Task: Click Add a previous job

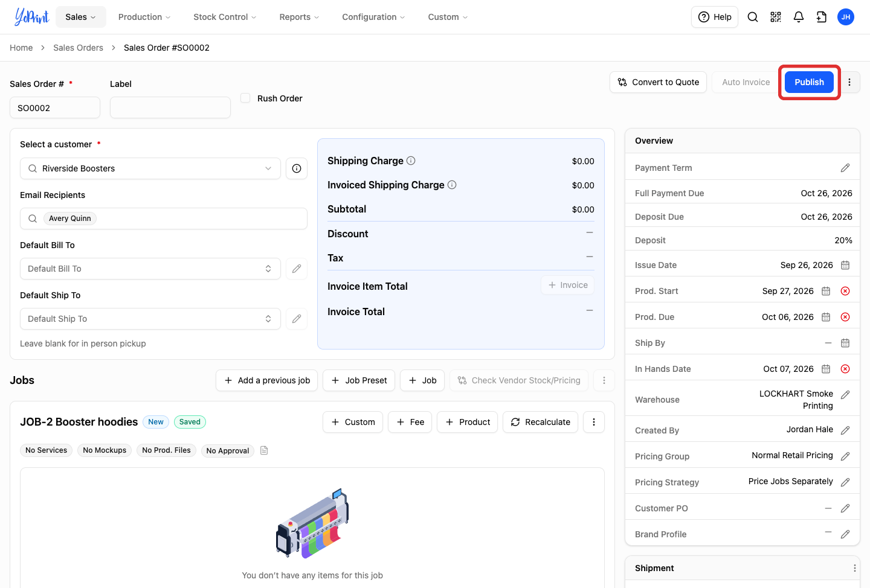Action: tap(266, 380)
